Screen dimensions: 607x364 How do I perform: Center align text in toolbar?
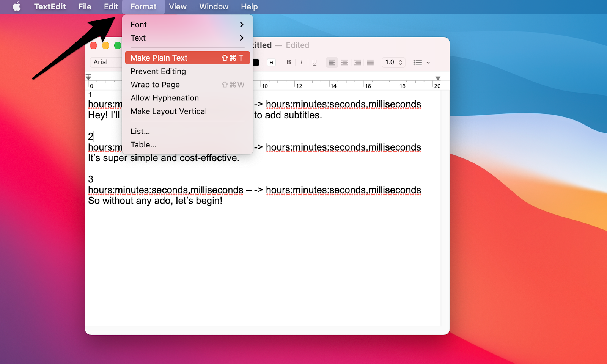click(345, 63)
